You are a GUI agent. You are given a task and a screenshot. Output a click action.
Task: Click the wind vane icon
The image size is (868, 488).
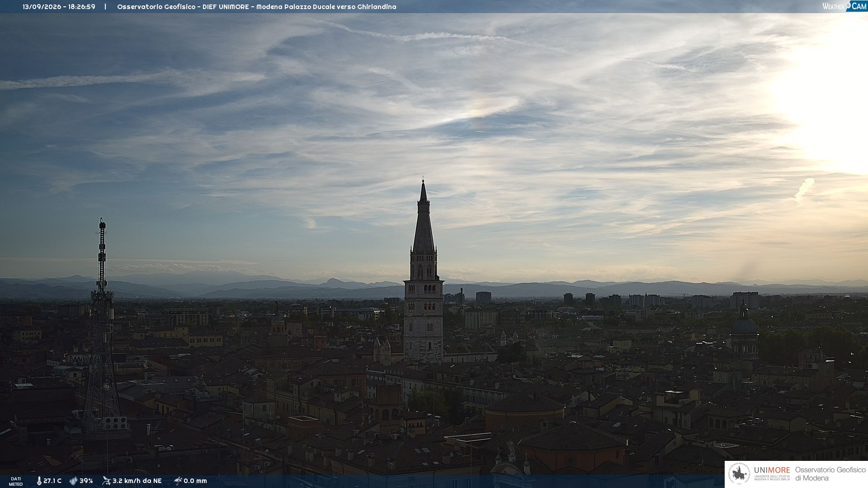point(106,481)
